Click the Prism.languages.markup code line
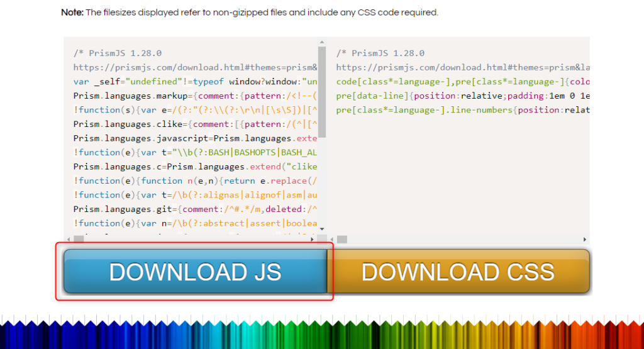Viewport: 644px width, 349px height. click(196, 96)
